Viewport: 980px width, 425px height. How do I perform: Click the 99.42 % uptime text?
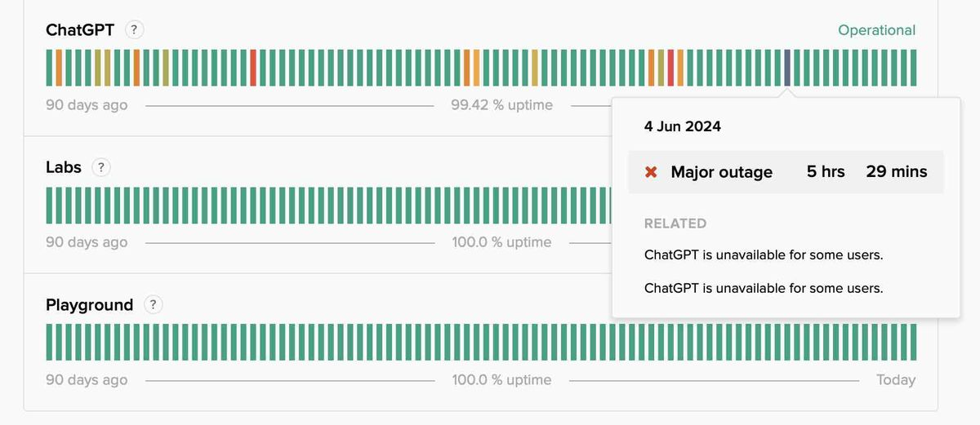pyautogui.click(x=501, y=105)
